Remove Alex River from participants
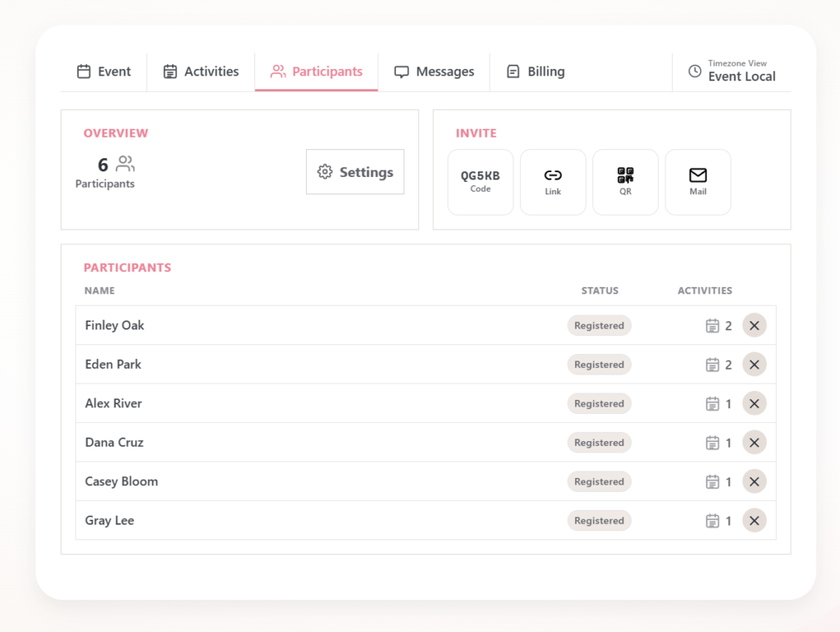Image resolution: width=840 pixels, height=632 pixels. click(755, 403)
